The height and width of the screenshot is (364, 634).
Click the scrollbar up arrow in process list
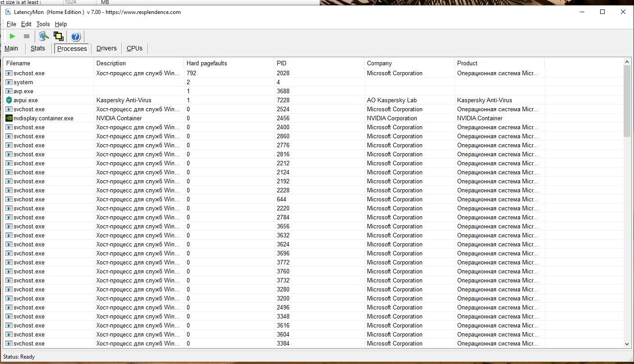click(627, 62)
